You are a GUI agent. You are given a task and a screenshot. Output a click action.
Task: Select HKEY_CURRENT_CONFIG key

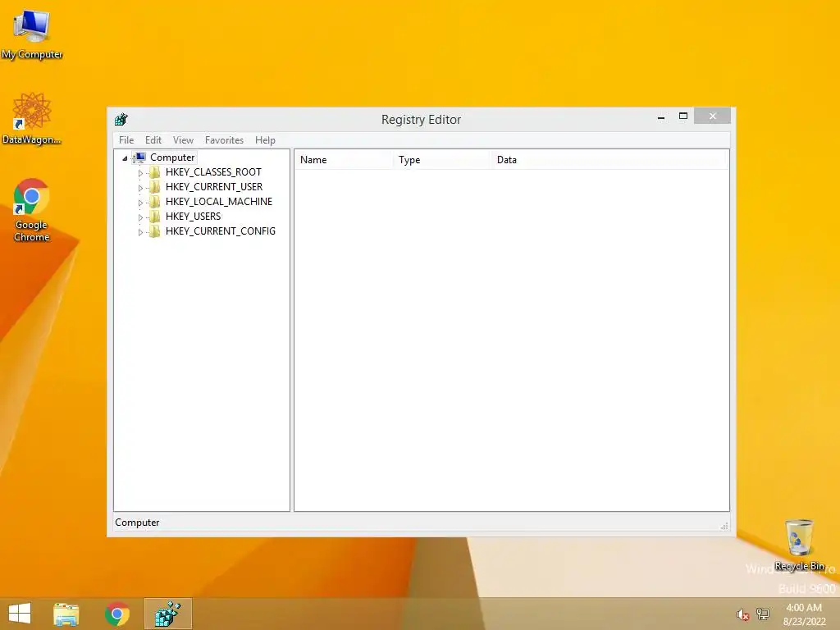tap(220, 231)
